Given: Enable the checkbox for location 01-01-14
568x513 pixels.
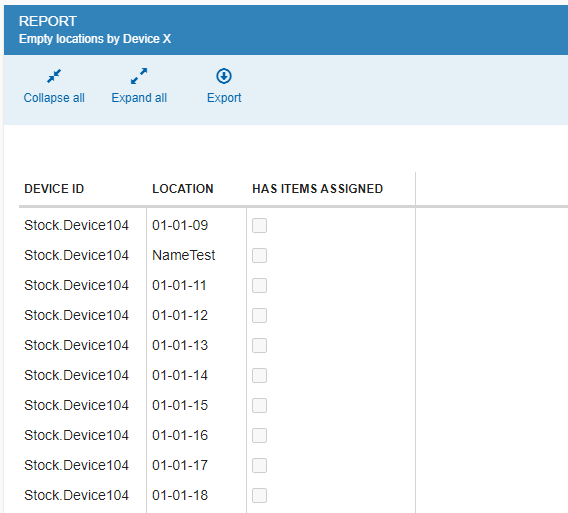Looking at the screenshot, I should click(x=259, y=375).
